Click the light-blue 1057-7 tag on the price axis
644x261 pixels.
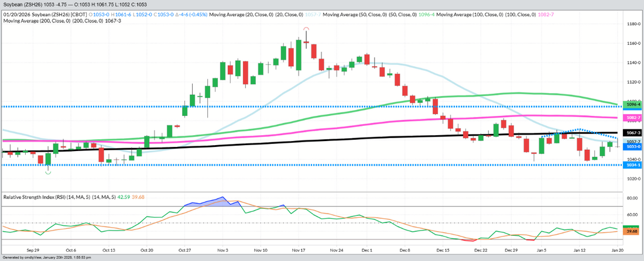[633, 142]
